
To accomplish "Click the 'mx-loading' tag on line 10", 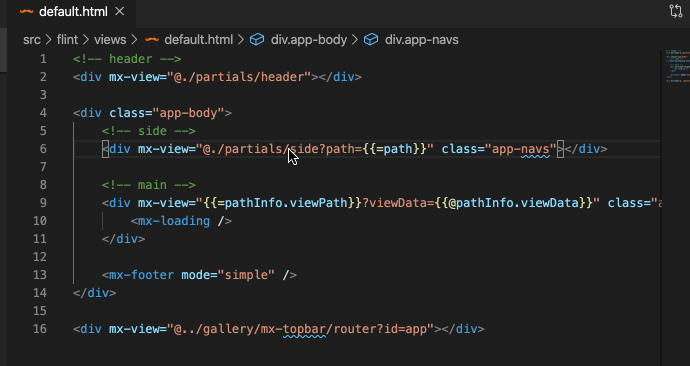I will (x=174, y=221).
